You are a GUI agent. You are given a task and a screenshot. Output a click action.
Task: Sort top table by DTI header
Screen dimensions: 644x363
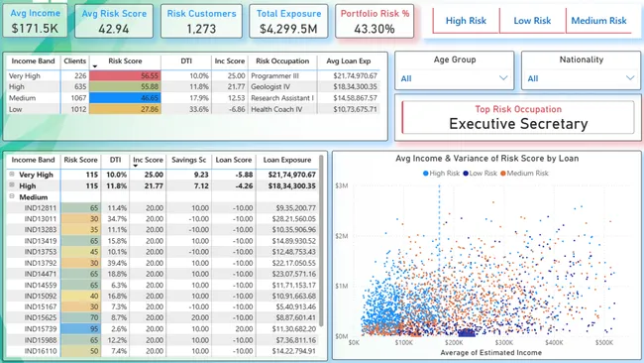point(186,60)
